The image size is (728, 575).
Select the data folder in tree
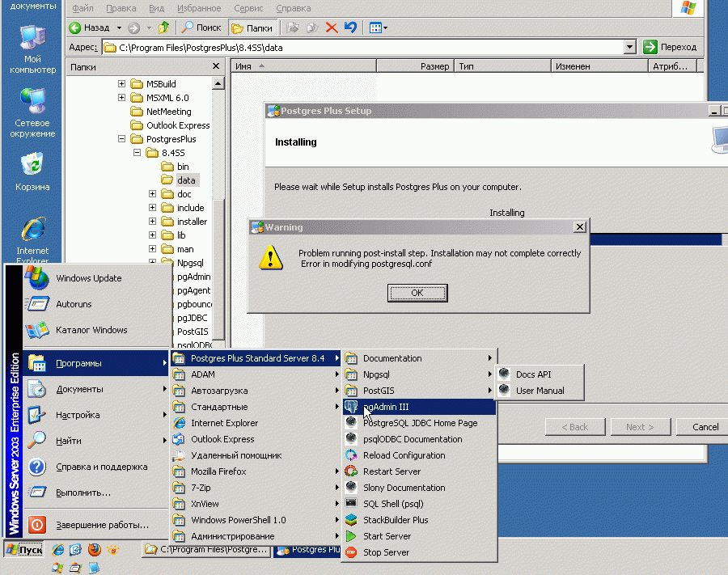click(x=186, y=180)
